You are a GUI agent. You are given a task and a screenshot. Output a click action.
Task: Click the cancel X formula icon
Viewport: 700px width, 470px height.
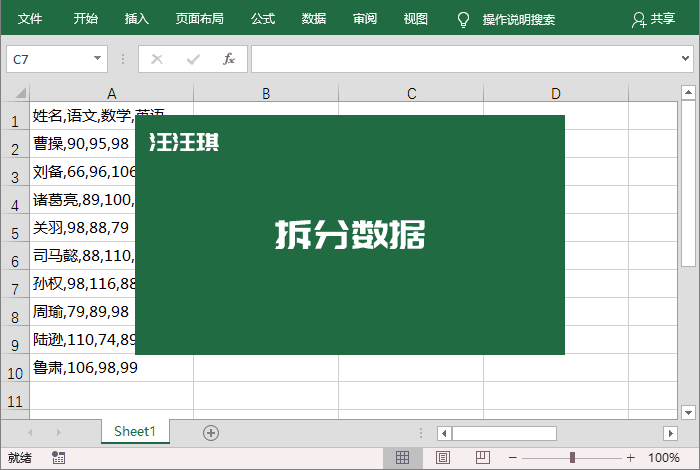point(157,59)
